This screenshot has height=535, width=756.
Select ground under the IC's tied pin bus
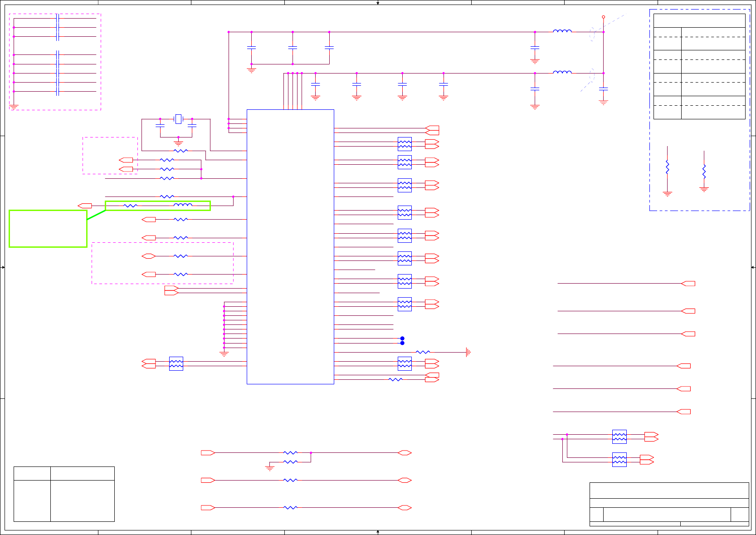click(224, 354)
